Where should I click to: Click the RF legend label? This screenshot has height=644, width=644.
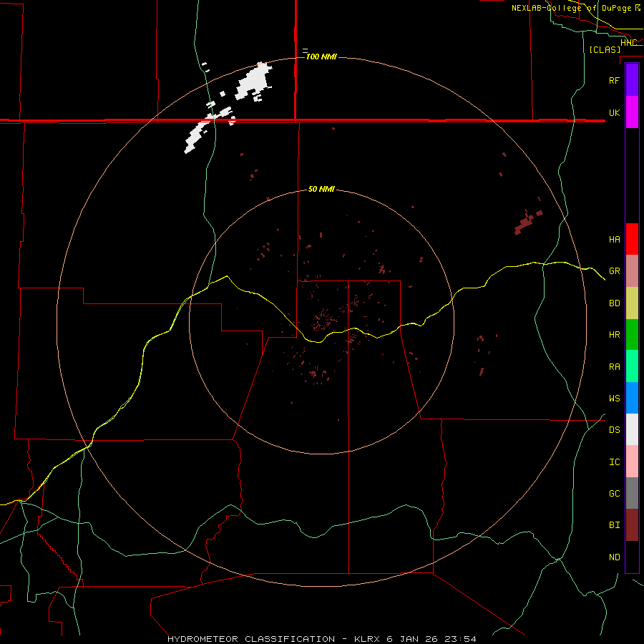pos(615,80)
